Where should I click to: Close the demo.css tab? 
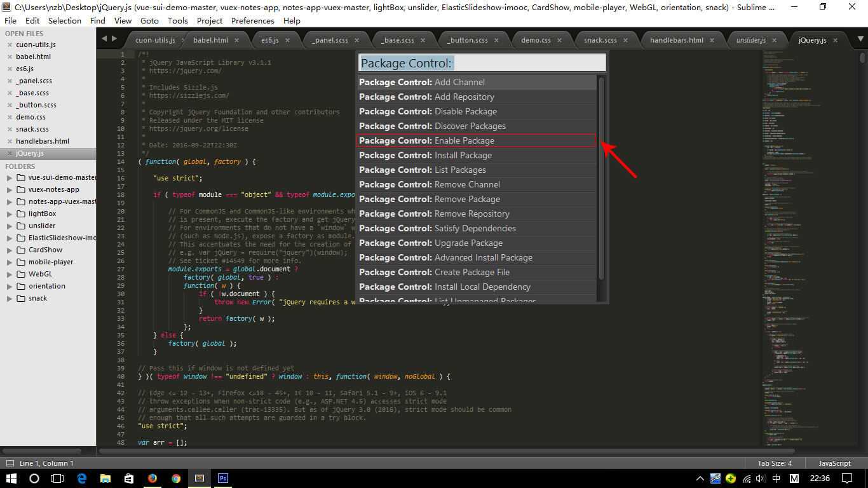coord(559,40)
